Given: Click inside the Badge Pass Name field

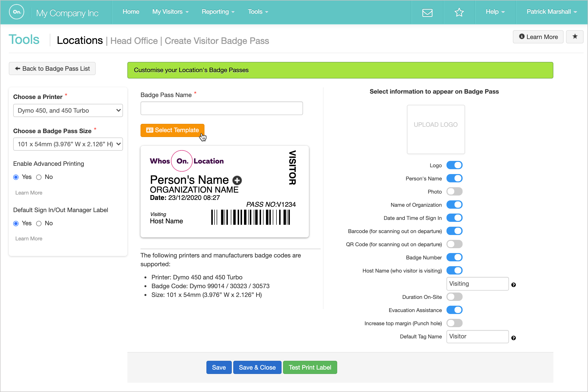Looking at the screenshot, I should pos(222,108).
